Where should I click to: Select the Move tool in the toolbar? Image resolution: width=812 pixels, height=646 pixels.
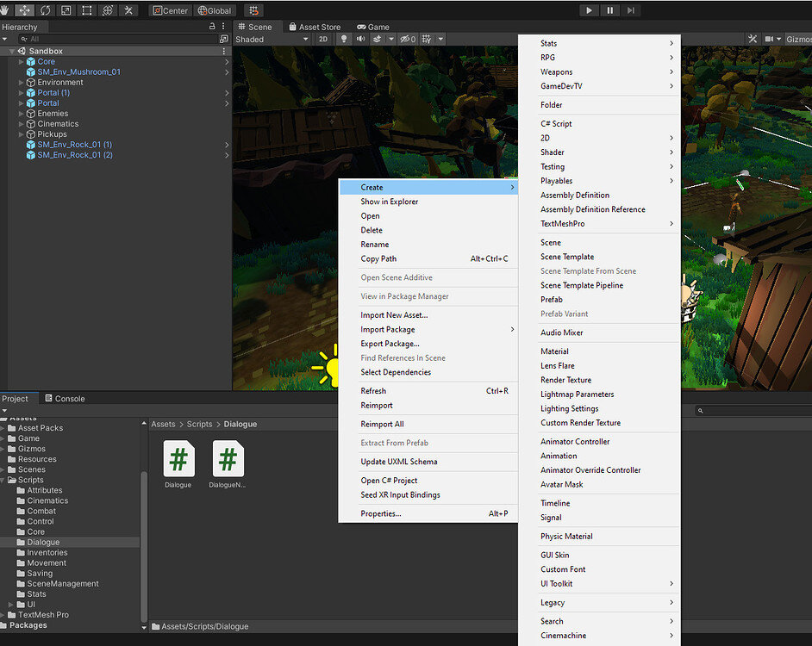23,10
